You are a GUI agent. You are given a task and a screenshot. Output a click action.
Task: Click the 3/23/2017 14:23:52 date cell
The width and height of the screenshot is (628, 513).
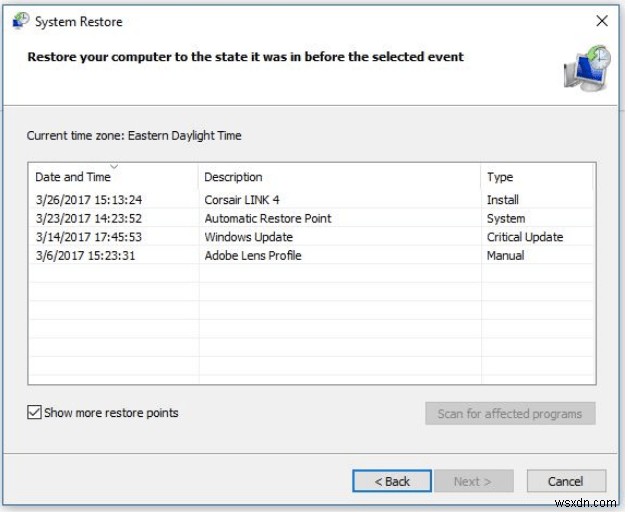89,218
